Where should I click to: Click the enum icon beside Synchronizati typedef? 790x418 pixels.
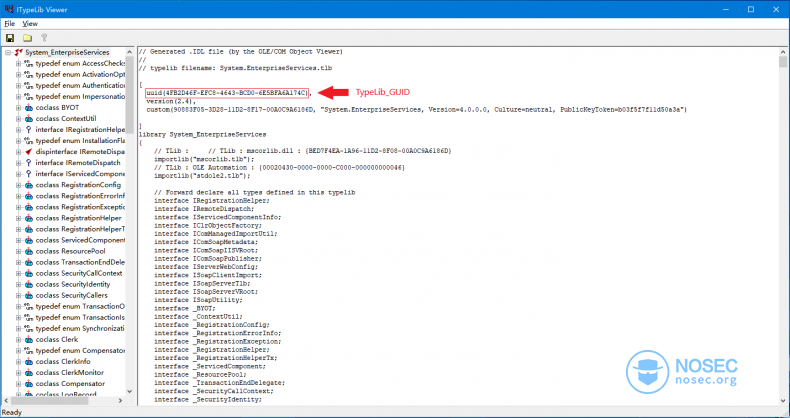[29, 328]
